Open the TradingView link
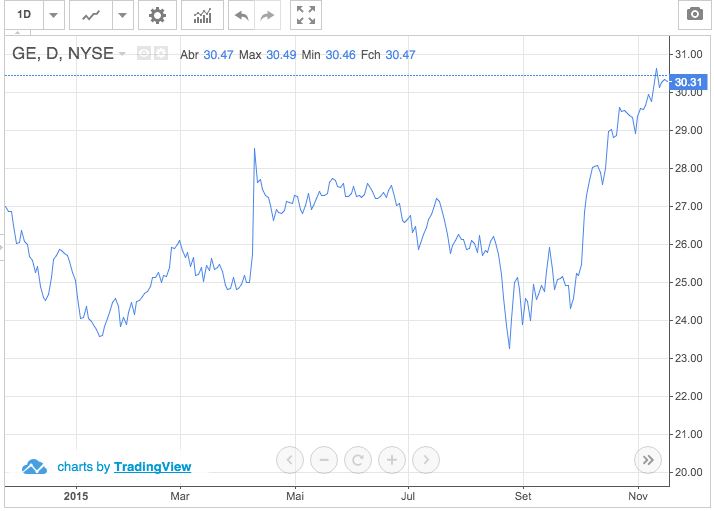This screenshot has width=714, height=511. point(152,467)
